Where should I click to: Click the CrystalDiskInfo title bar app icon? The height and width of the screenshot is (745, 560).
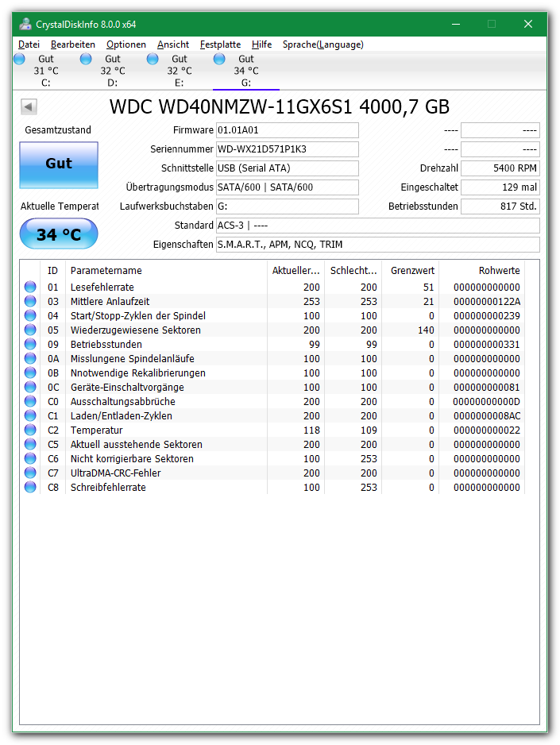click(25, 24)
